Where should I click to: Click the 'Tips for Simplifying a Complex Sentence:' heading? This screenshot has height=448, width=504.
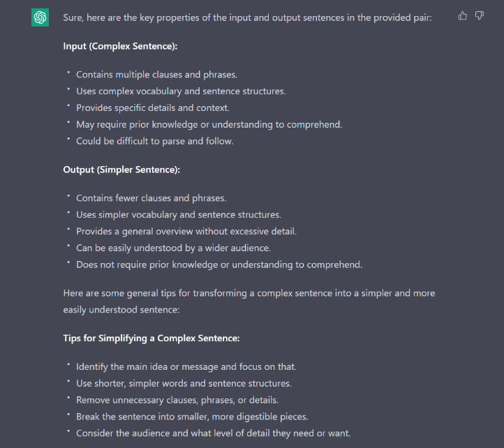click(151, 338)
